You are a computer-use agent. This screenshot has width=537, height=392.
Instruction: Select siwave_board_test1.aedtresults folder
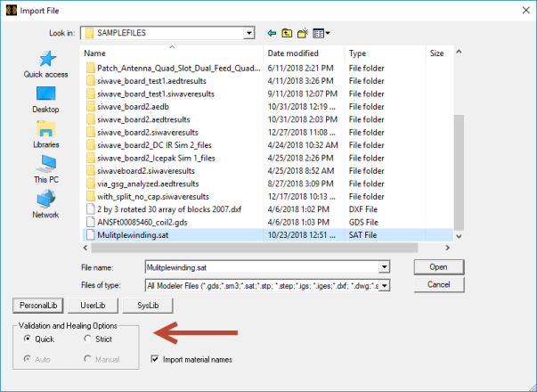147,81
